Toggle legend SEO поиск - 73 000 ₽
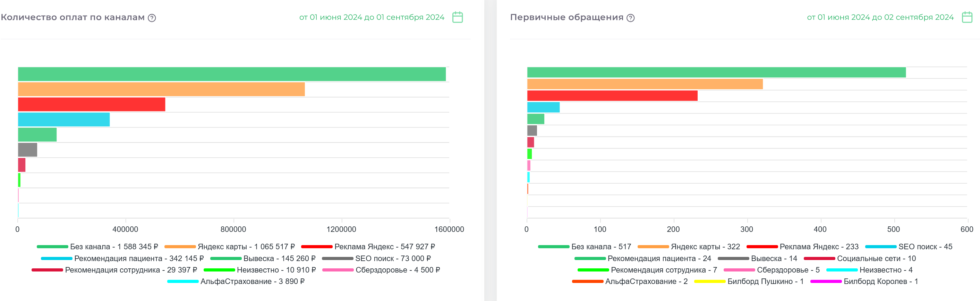Screen dimensions: 980x301 (x=376, y=258)
